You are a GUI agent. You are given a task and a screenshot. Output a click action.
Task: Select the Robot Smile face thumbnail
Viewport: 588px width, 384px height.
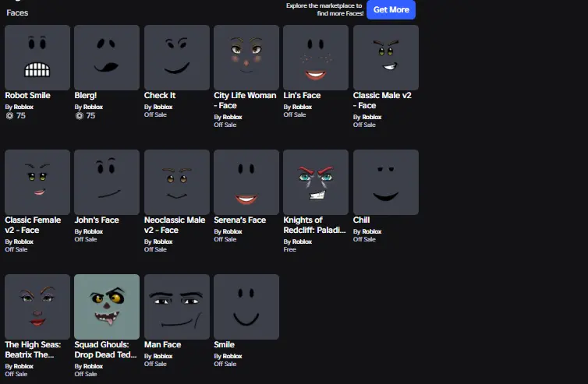point(37,58)
